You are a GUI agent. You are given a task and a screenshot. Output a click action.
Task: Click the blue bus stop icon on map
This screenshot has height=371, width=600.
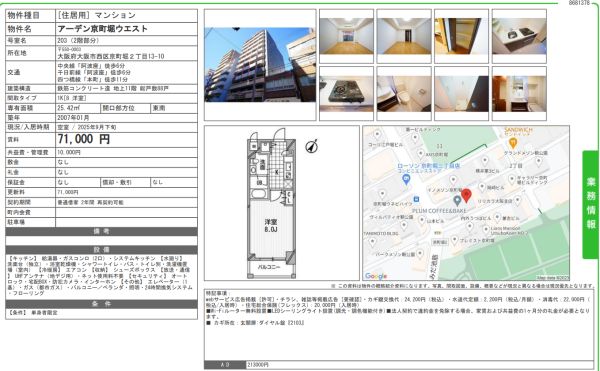[416, 199]
